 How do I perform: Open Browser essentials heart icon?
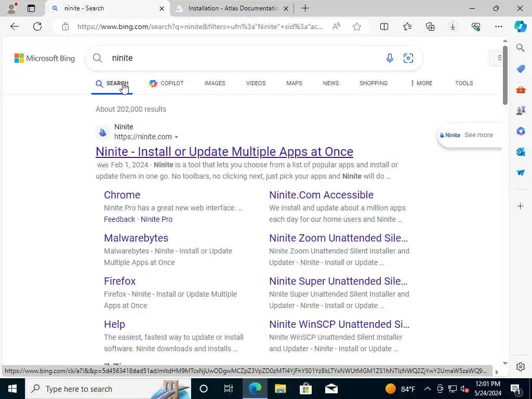(476, 26)
